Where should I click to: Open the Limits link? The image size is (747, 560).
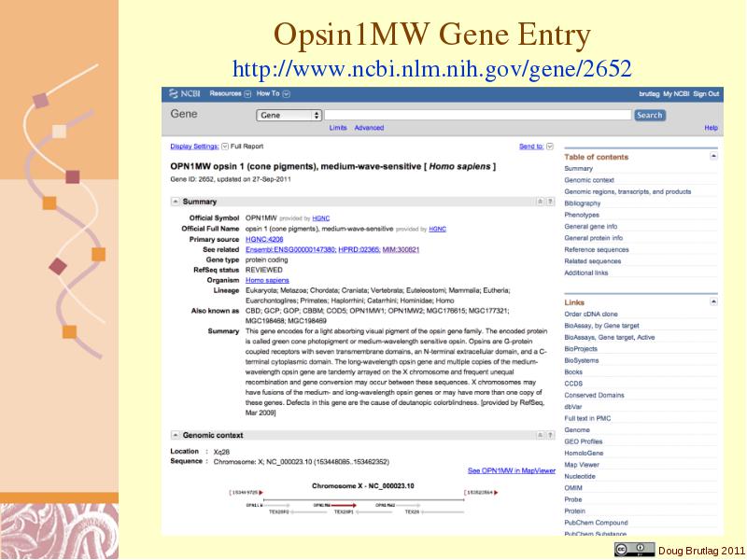[338, 128]
